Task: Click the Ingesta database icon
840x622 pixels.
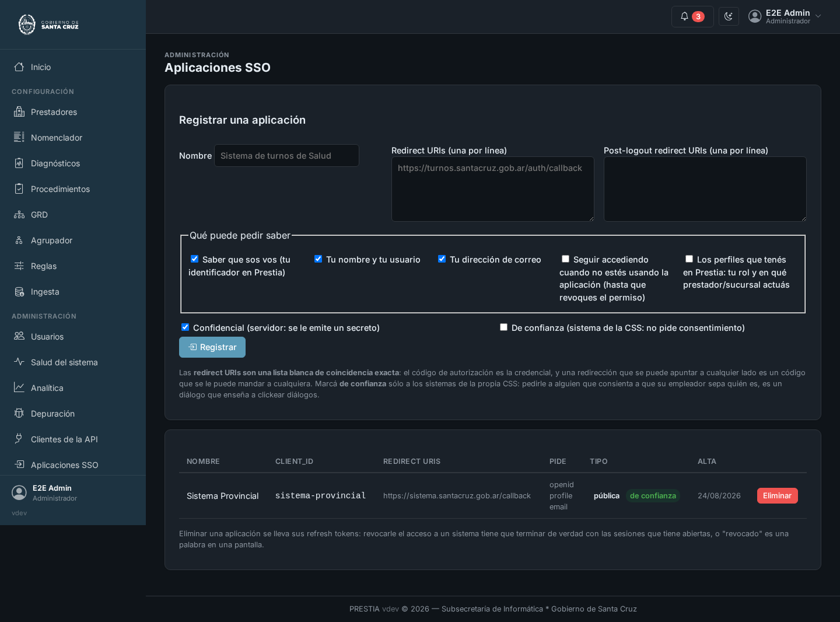Action: [19, 291]
